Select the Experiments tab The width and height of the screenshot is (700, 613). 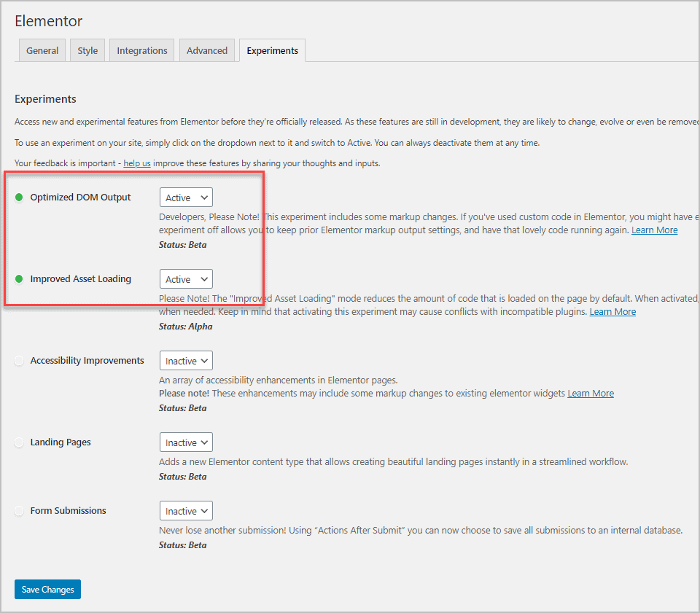click(272, 50)
